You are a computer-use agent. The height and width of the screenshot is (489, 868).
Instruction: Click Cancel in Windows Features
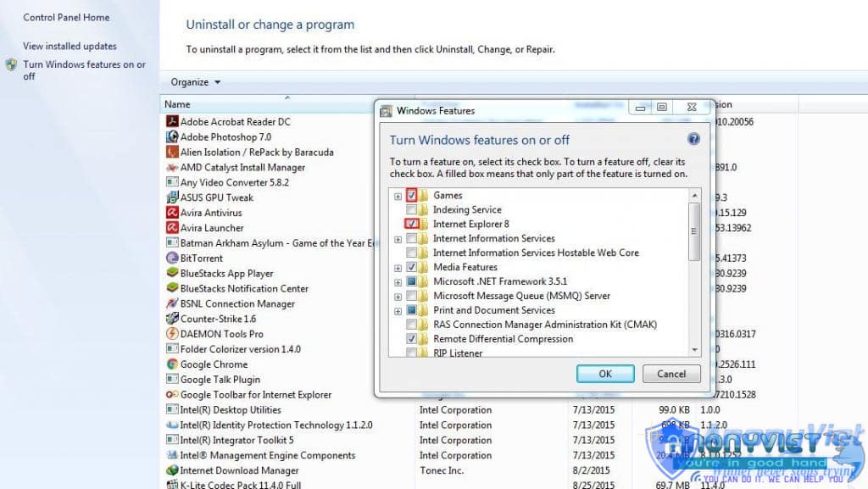pyautogui.click(x=671, y=374)
